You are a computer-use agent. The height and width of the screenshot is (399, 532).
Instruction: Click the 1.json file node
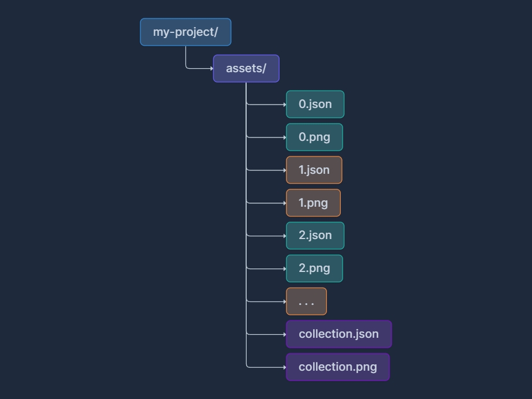314,170
